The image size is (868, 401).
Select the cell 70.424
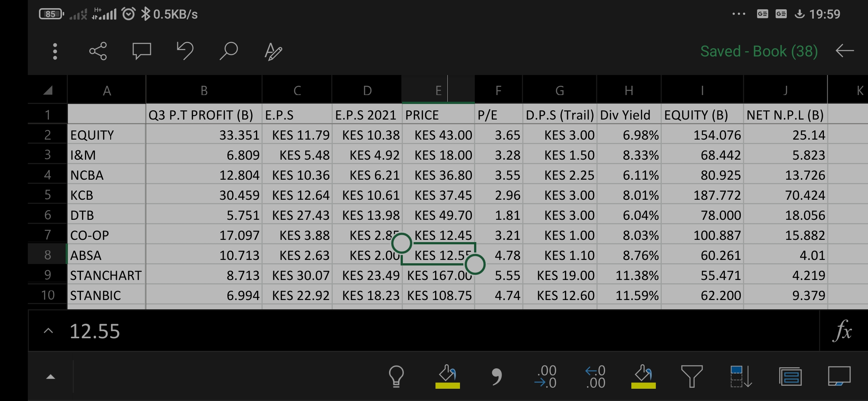pyautogui.click(x=785, y=195)
